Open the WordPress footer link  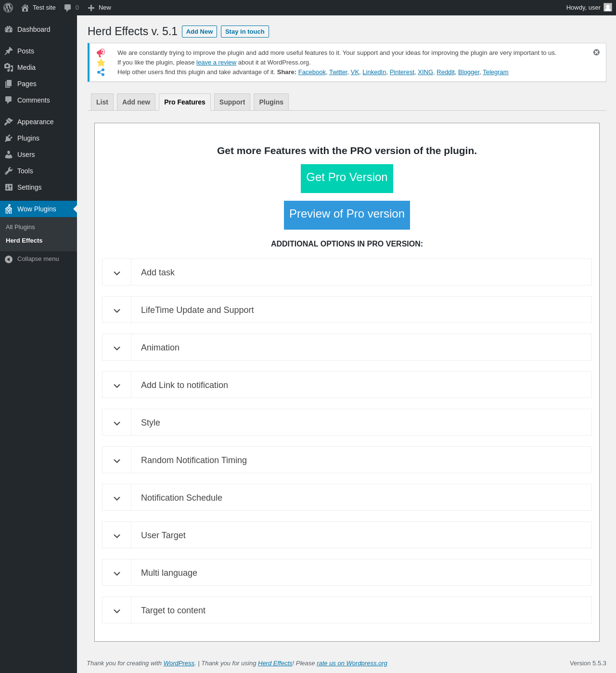point(179,663)
